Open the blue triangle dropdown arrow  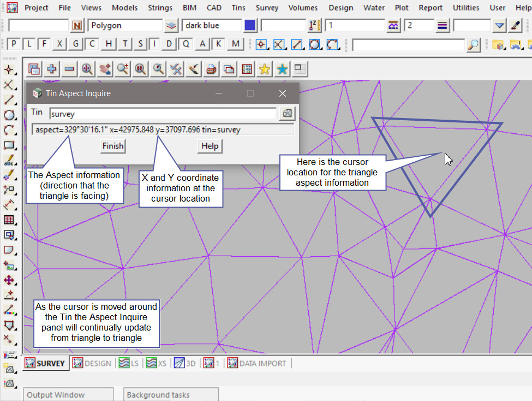pos(500,26)
